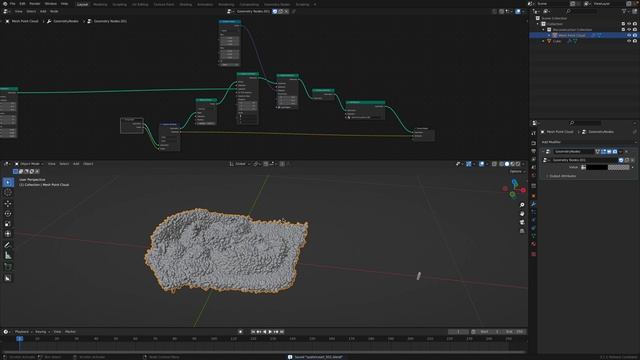Open the GeometryNodes modifier options dropdown arrow

621,152
